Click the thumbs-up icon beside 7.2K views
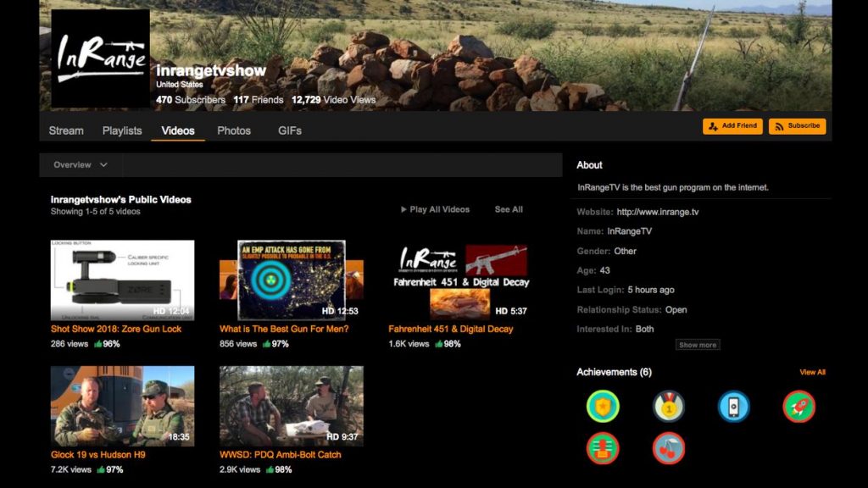The width and height of the screenshot is (868, 488). tap(101, 469)
